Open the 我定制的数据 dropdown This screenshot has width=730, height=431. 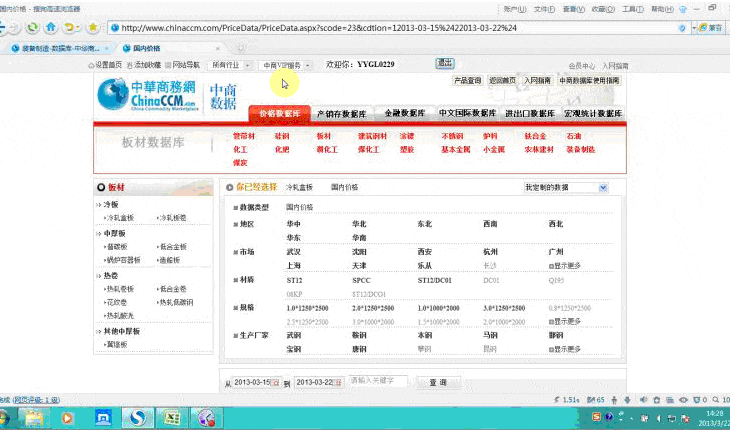[x=565, y=187]
